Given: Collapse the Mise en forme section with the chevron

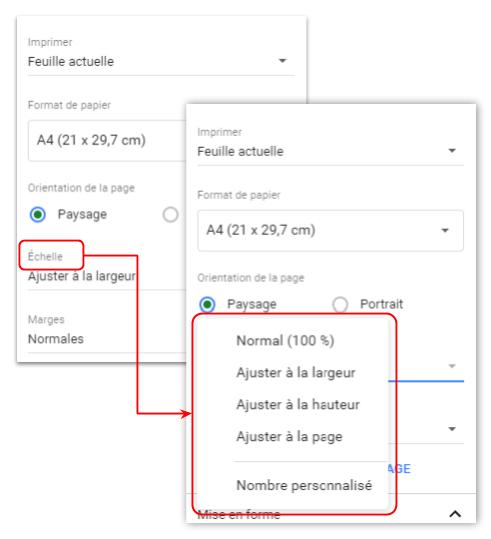Looking at the screenshot, I should [x=455, y=514].
